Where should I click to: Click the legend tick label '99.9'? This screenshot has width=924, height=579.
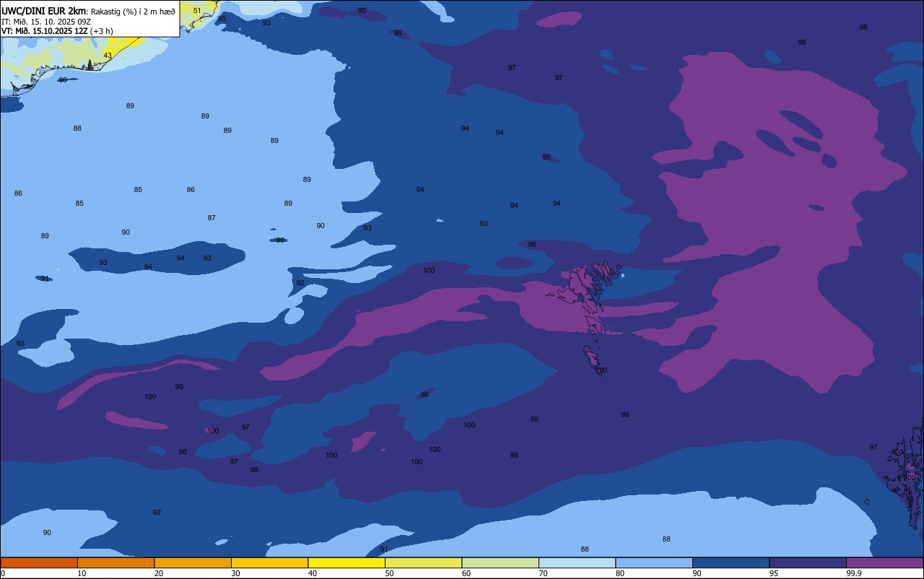pos(854,573)
